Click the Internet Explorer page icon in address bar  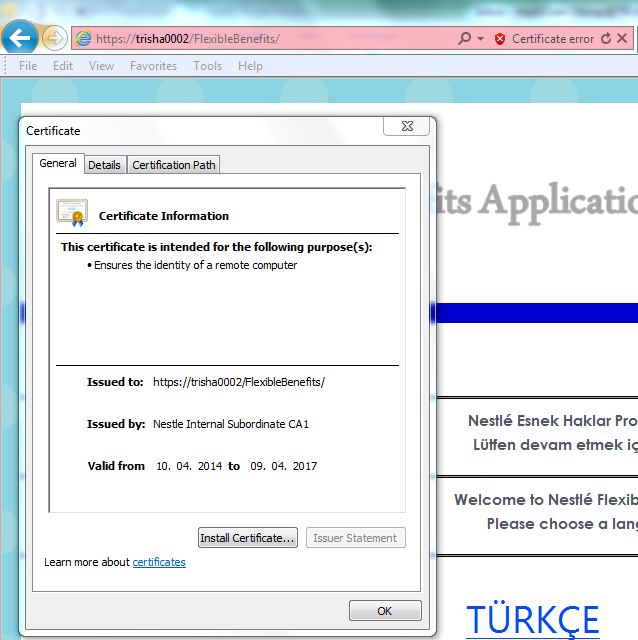[84, 38]
